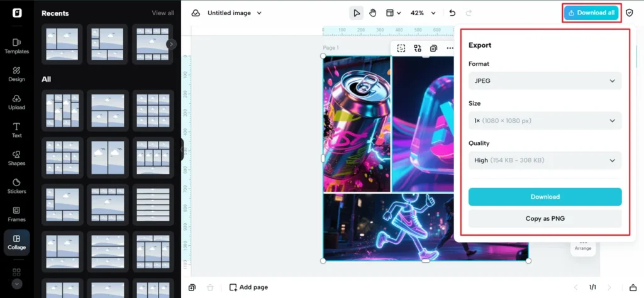Screen dimensions: 644x298
Task: Open the Frames panel
Action: (x=16, y=214)
